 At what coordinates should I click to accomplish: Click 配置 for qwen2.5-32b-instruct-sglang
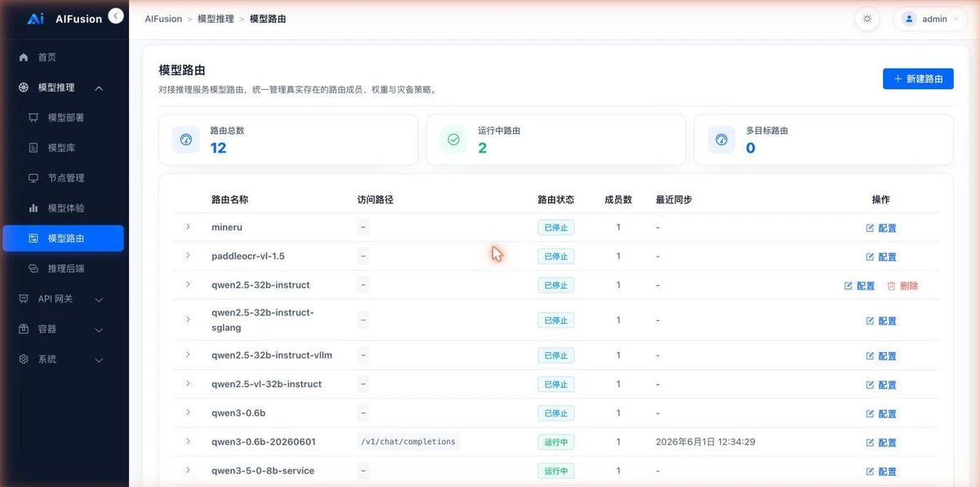tap(881, 321)
